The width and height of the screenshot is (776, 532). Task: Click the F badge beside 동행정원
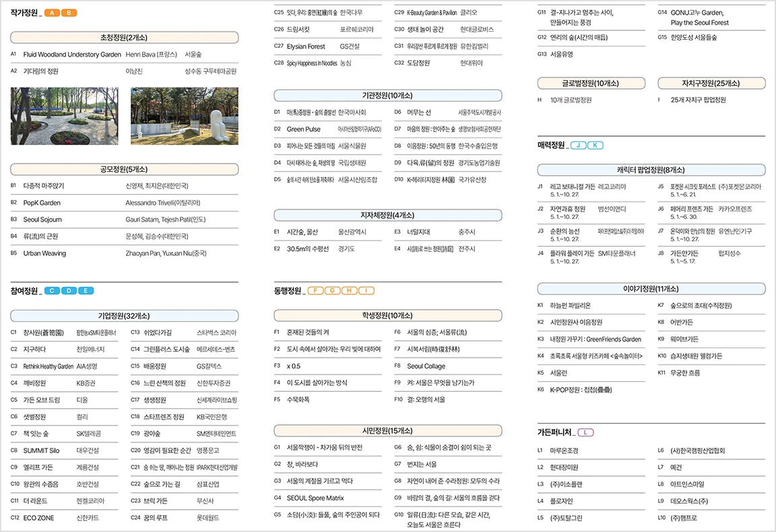316,290
